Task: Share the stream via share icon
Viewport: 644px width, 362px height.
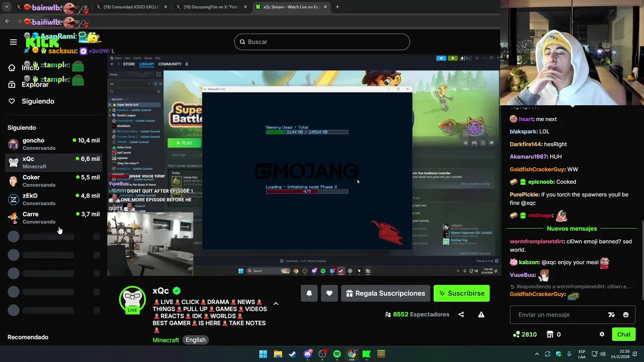Action: coord(461,314)
